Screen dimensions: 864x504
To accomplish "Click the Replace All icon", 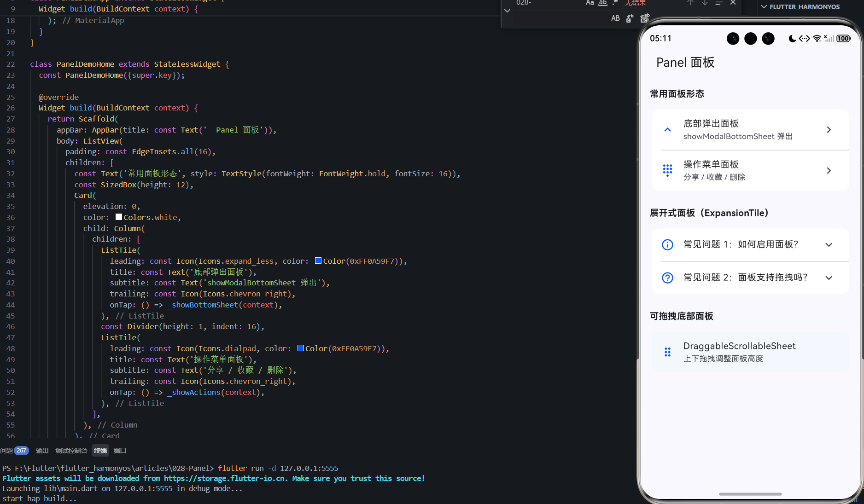I will (x=645, y=18).
